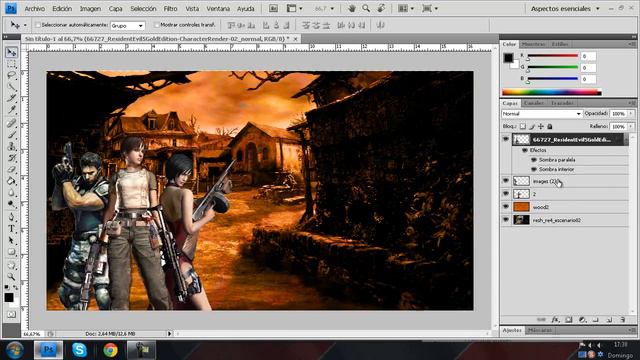Viewport: 640px width, 360px height.
Task: Select the Eraser tool
Action: 11,169
